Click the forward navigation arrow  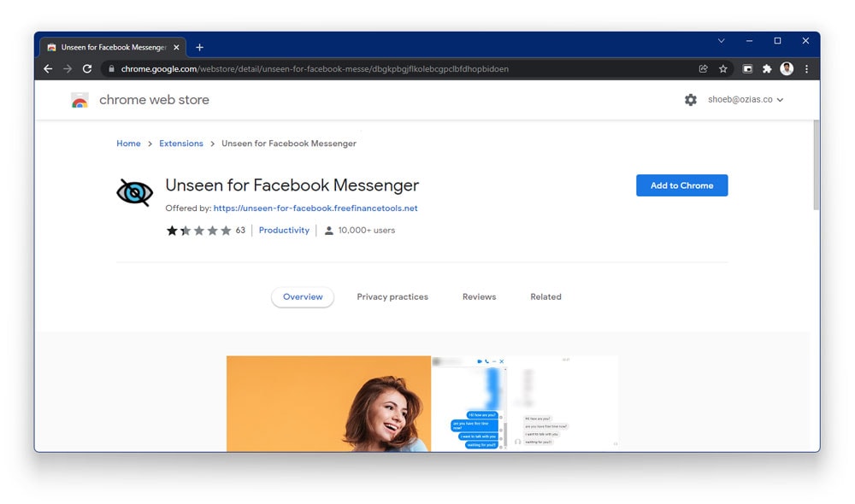pos(68,68)
